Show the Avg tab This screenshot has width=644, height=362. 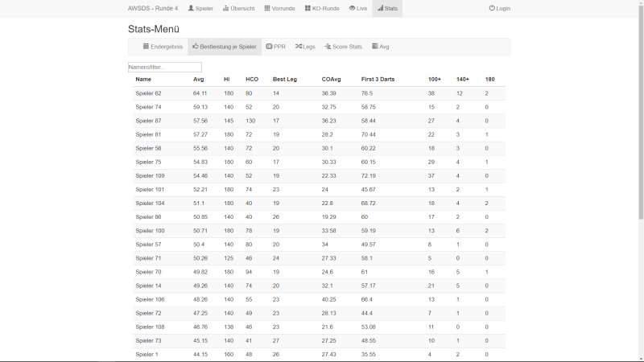click(380, 47)
